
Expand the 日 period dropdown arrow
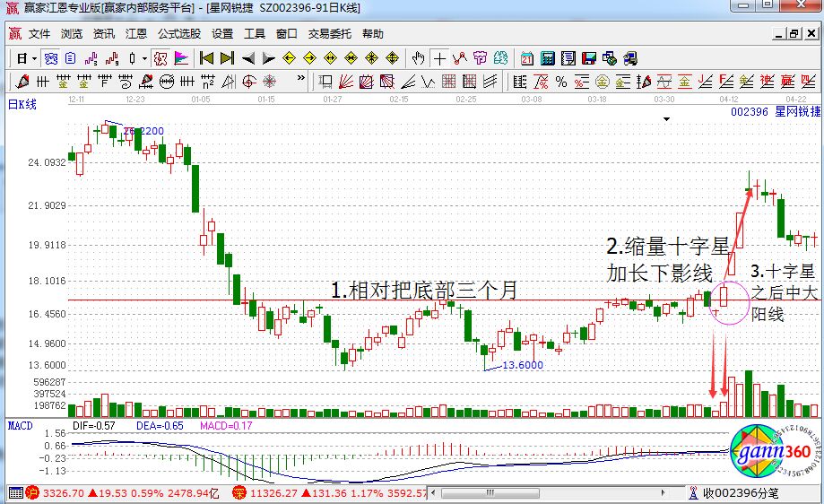click(x=34, y=58)
